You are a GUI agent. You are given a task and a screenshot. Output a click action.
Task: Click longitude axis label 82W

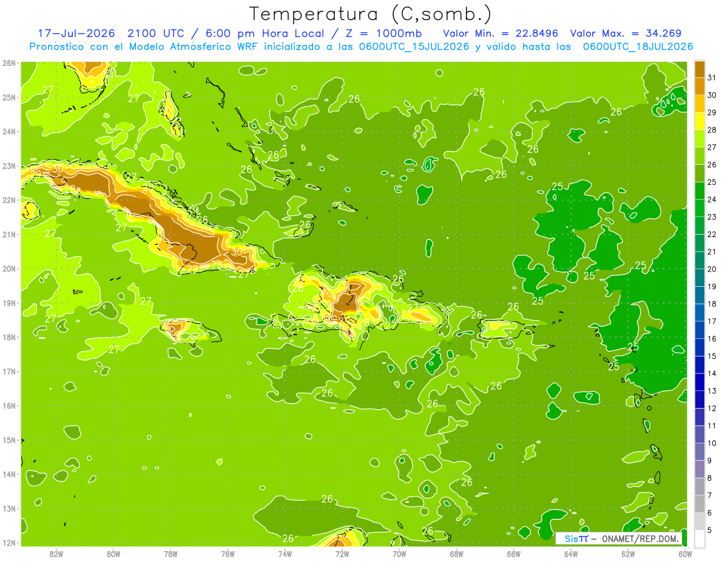tap(56, 554)
